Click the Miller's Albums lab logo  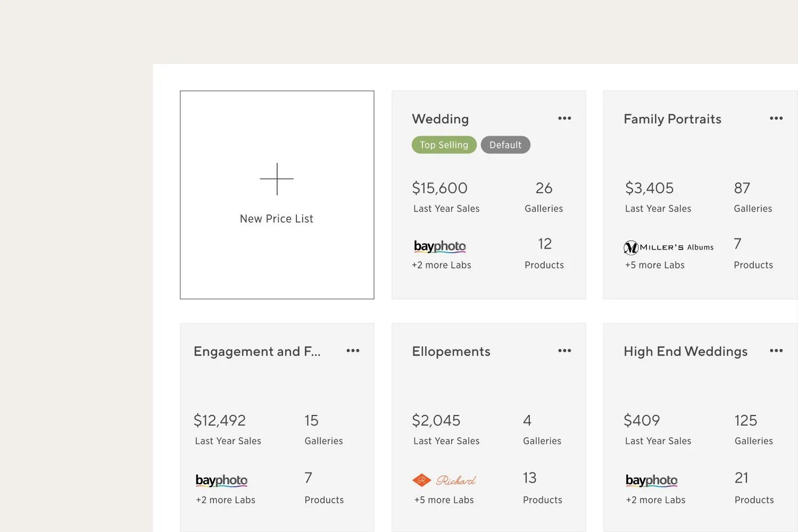pos(669,247)
